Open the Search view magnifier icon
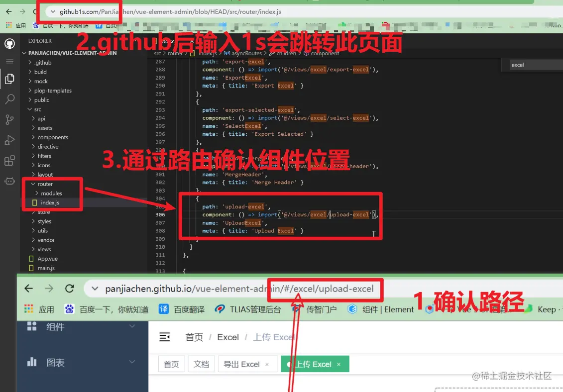 (x=9, y=99)
